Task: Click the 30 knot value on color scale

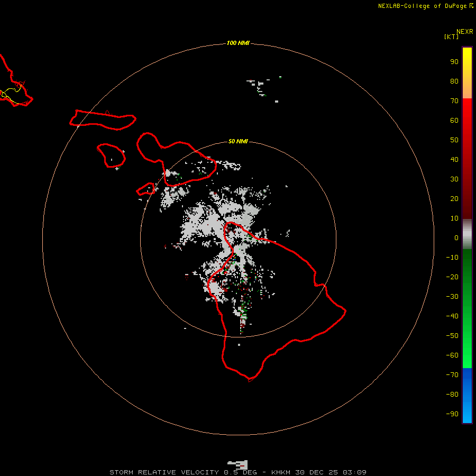Action: coord(454,179)
